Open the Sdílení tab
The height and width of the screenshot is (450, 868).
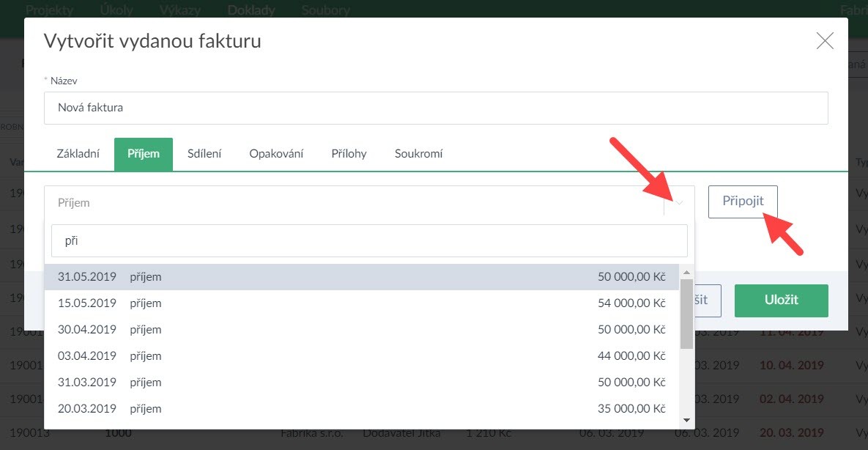pyautogui.click(x=204, y=154)
